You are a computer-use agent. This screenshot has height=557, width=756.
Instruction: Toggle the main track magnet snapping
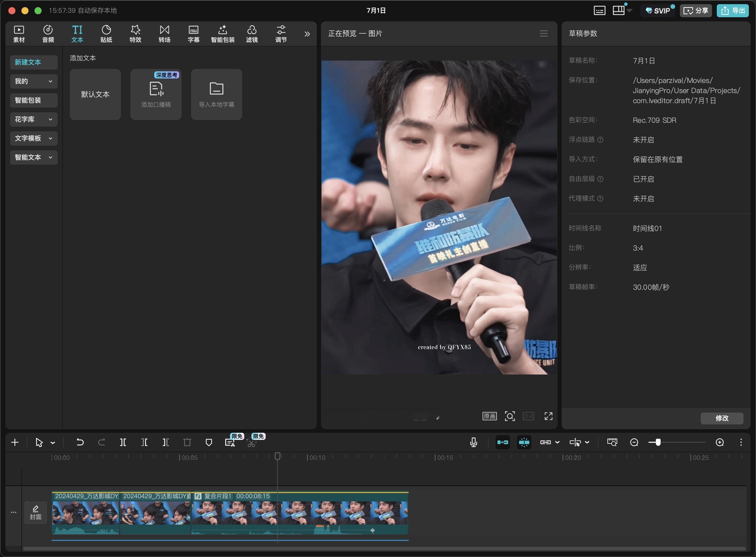click(x=503, y=442)
